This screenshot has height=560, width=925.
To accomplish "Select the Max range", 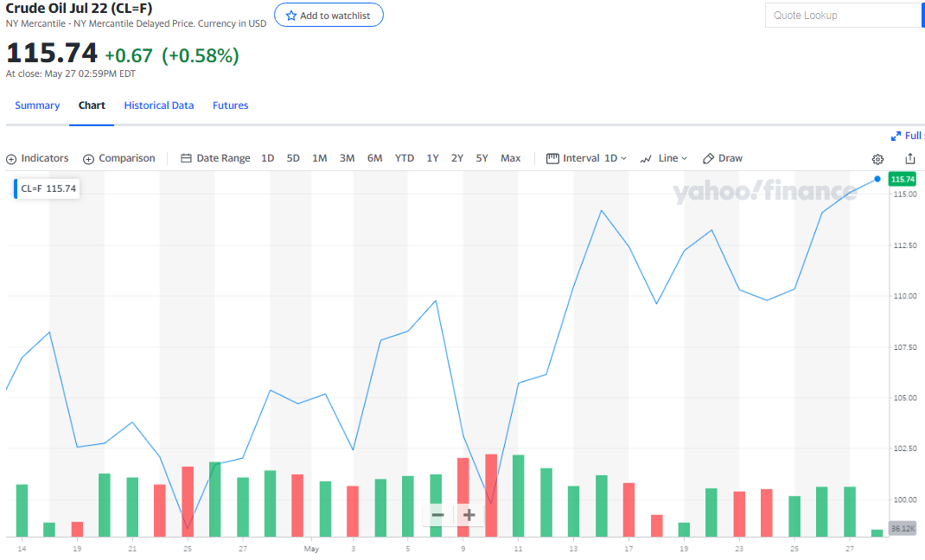I will point(510,158).
